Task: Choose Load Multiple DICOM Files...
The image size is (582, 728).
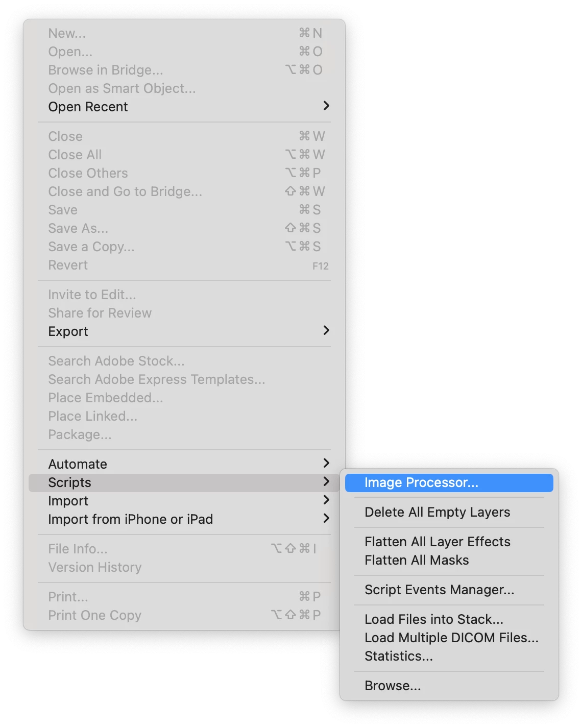Action: point(449,638)
